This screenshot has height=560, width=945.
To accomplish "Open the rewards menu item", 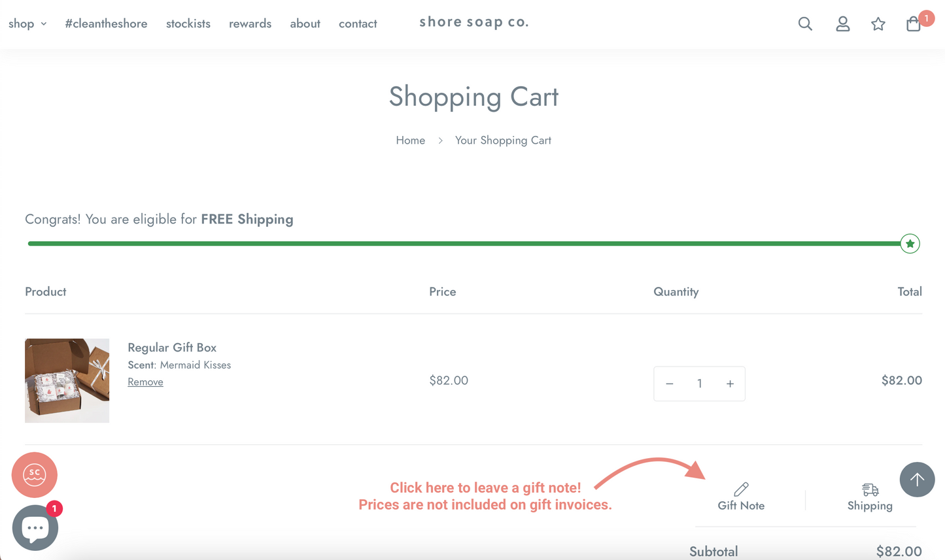I will [x=250, y=24].
